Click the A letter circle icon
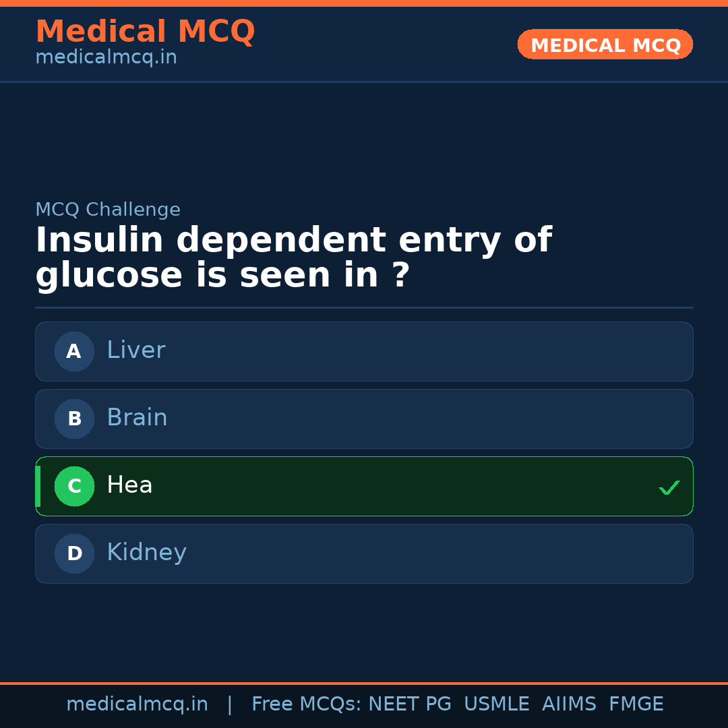Image resolution: width=728 pixels, height=728 pixels. click(74, 351)
